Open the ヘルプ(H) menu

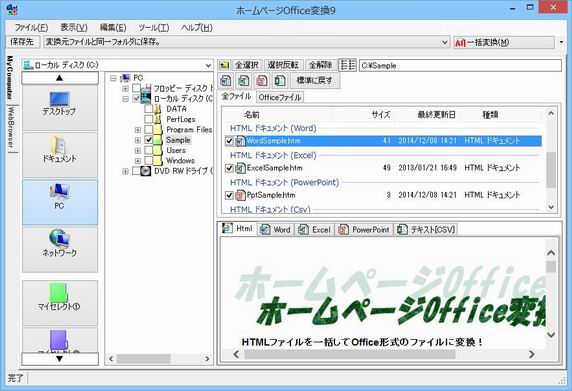[197, 27]
